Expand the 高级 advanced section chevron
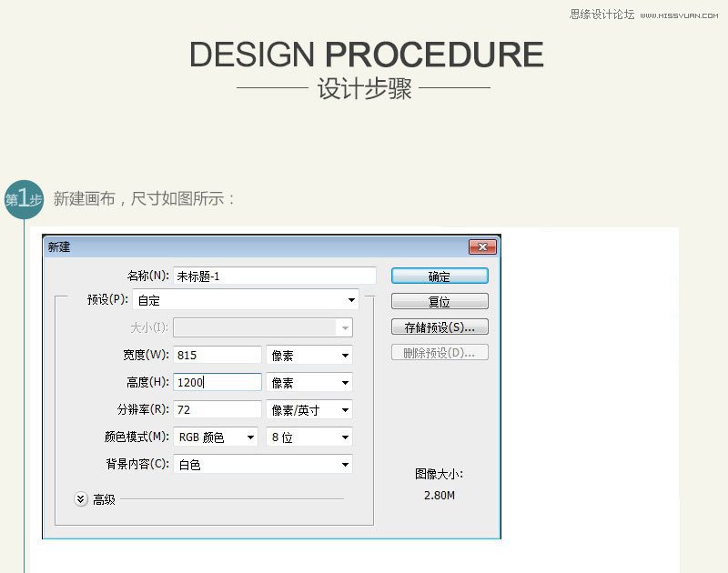 click(x=81, y=499)
